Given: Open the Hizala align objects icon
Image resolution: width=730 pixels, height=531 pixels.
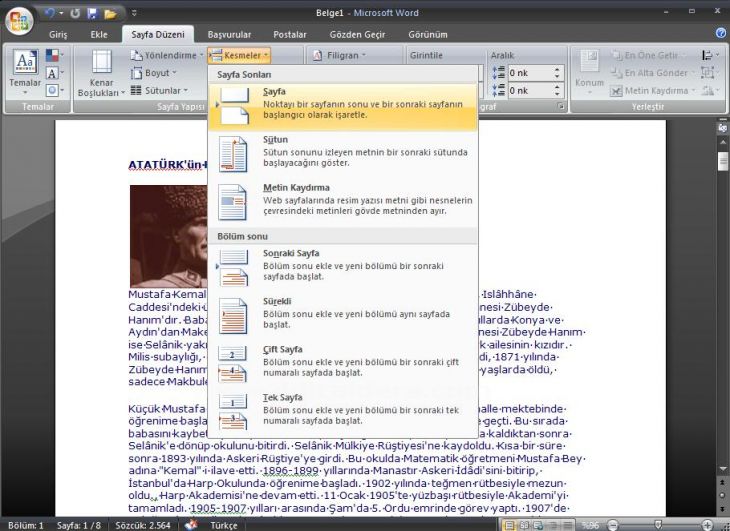Looking at the screenshot, I should click(710, 55).
